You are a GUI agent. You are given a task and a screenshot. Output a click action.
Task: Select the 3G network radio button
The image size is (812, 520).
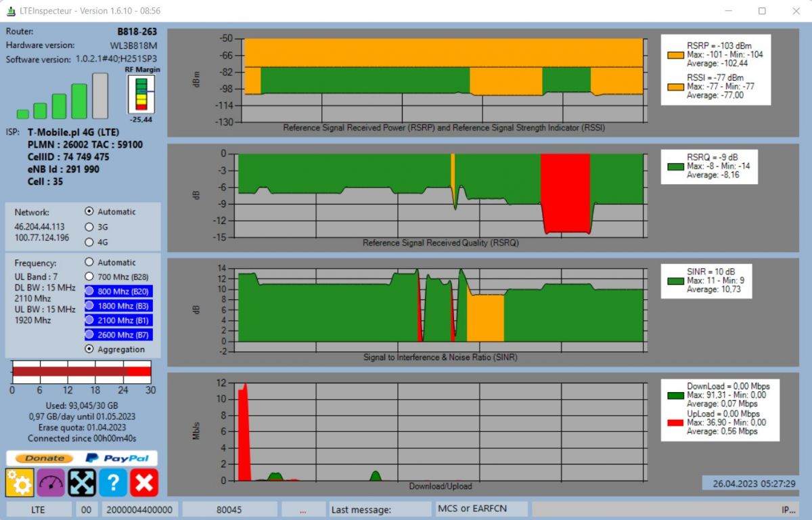(x=89, y=227)
